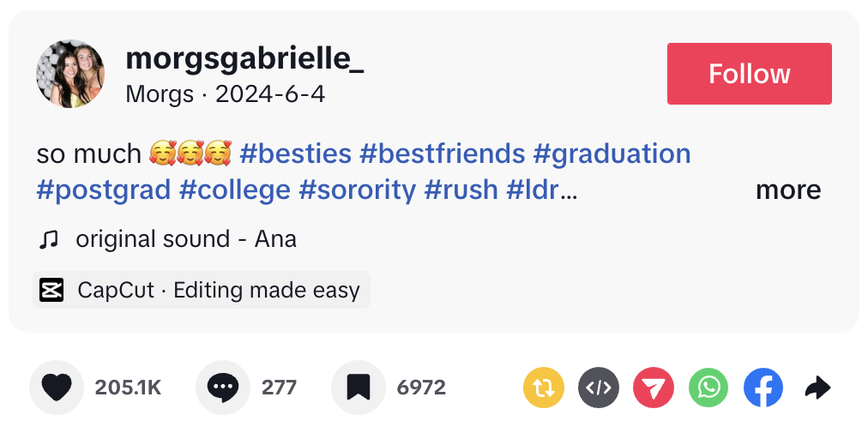Follow the morgsgabrielle_ account
The height and width of the screenshot is (427, 868).
[x=749, y=74]
